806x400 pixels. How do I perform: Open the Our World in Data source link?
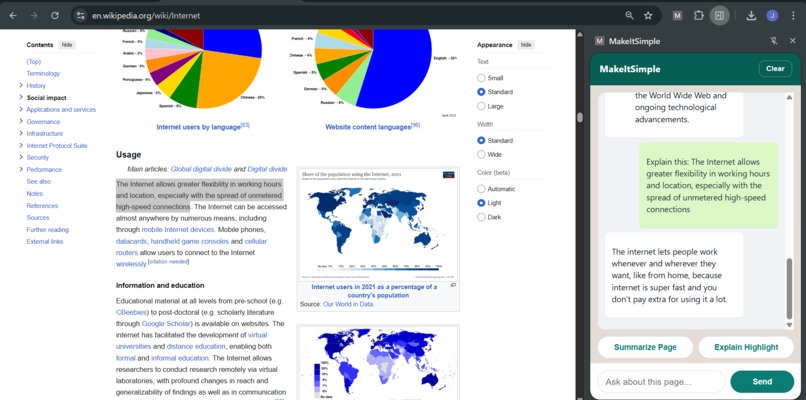tap(349, 304)
